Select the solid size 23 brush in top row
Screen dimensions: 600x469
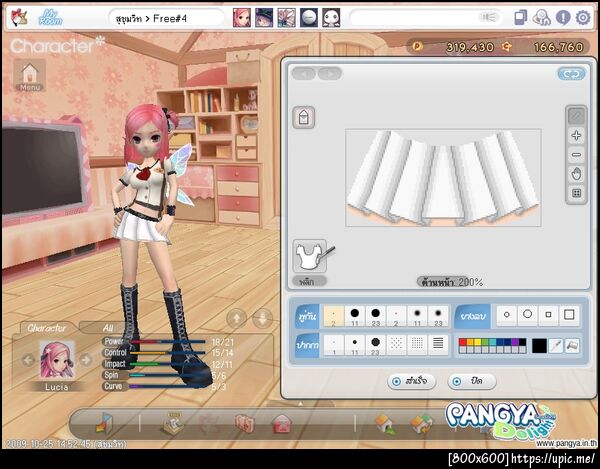(375, 316)
